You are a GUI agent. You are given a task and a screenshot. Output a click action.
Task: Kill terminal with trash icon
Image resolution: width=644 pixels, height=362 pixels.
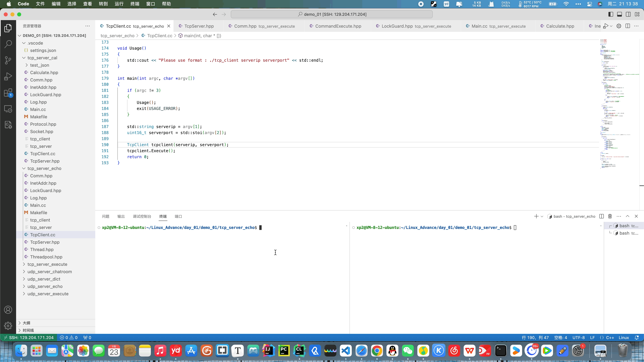[610, 216]
